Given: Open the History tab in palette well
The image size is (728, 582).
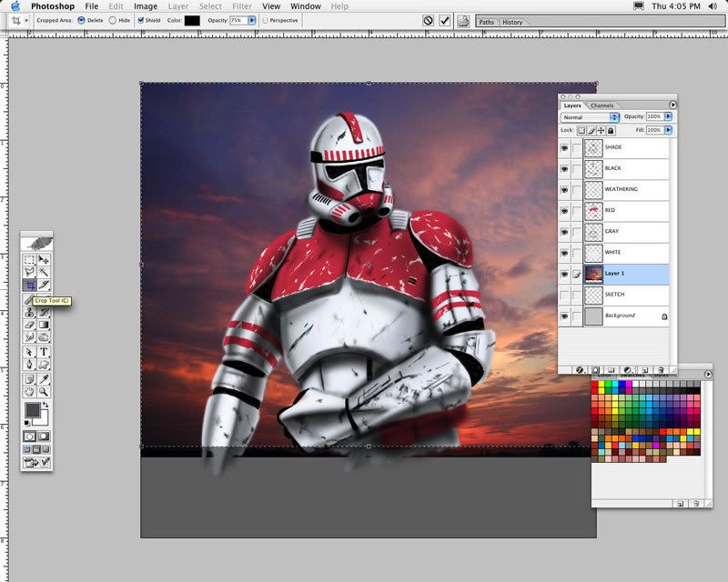Looking at the screenshot, I should [512, 22].
